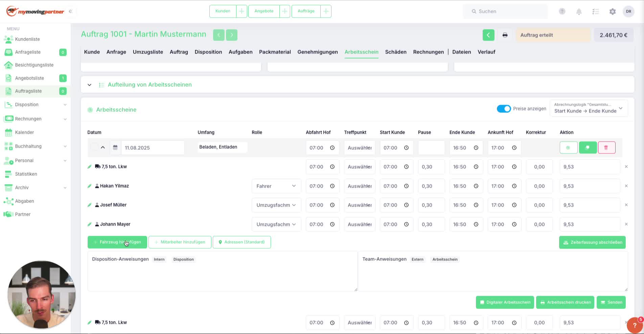Screen dimensions: 644x334
Task: Go to the next Auftrag with right arrow
Action: pos(232,35)
